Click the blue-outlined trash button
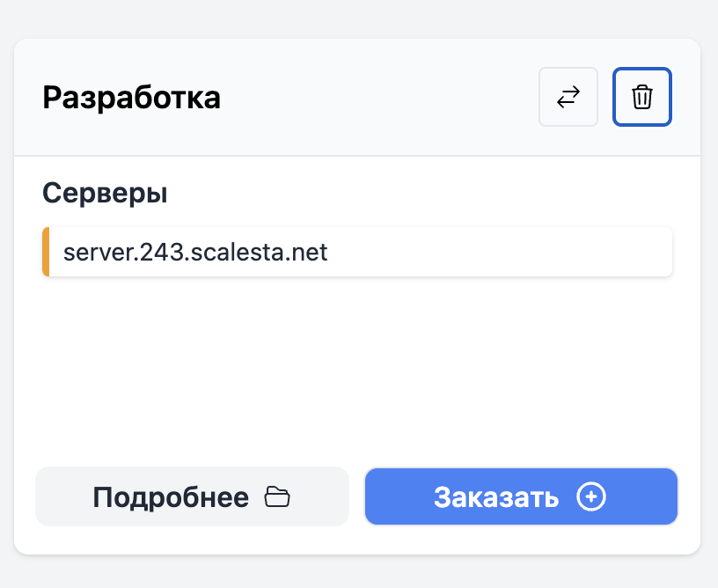Viewport: 718px width, 588px height. 642,97
